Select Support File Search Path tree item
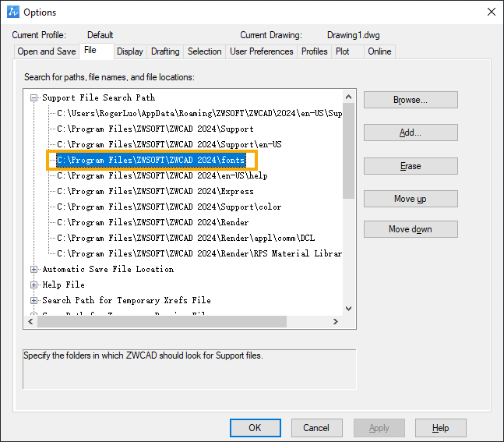504x442 pixels. [x=99, y=97]
